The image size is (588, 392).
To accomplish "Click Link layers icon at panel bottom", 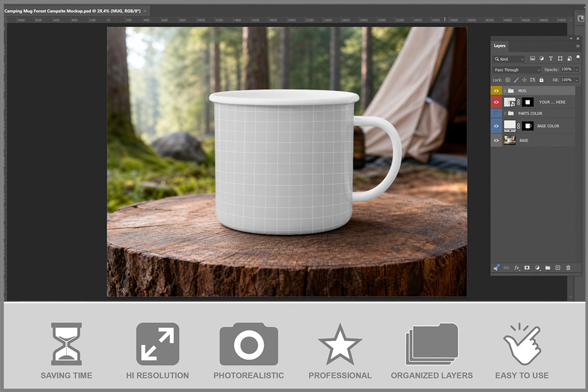I will click(506, 268).
